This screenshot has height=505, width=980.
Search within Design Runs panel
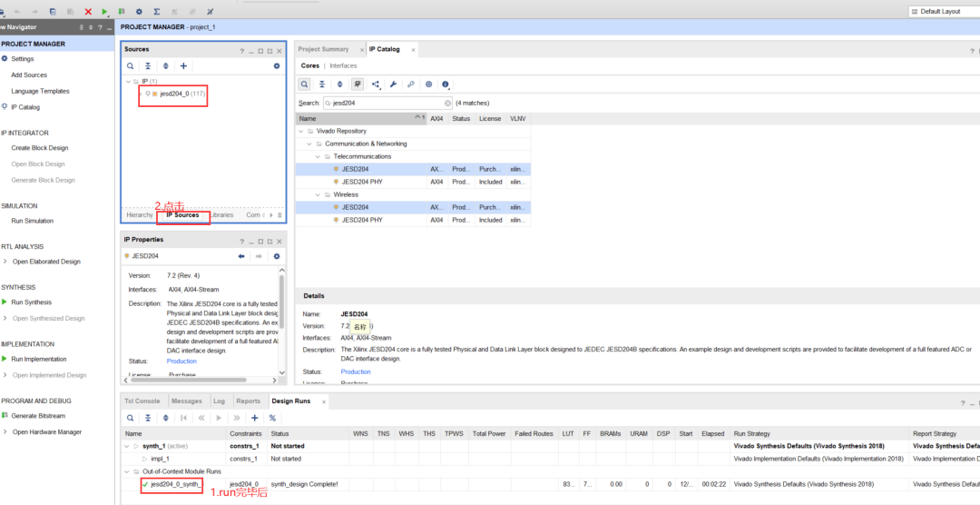pyautogui.click(x=130, y=418)
